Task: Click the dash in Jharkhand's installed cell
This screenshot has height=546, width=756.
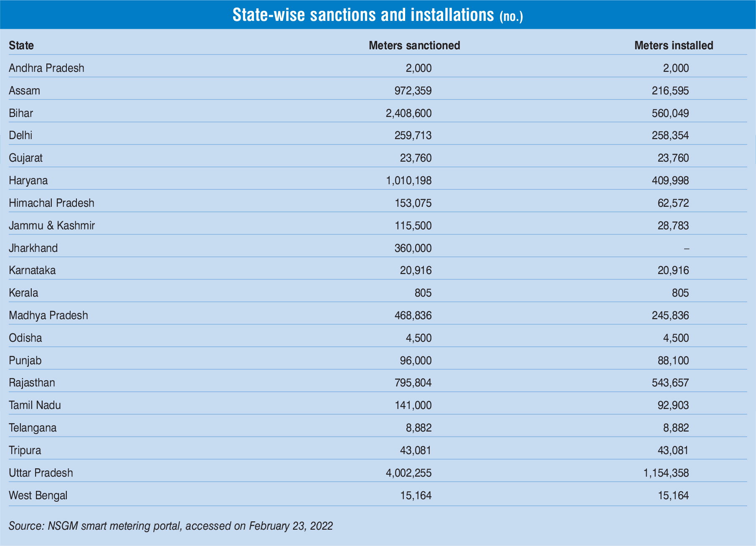Action: (686, 249)
